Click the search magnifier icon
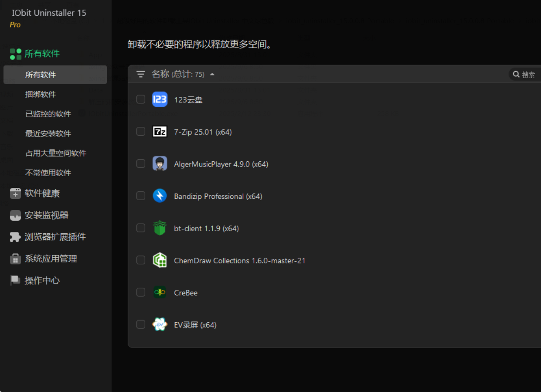541x392 pixels. coord(516,75)
